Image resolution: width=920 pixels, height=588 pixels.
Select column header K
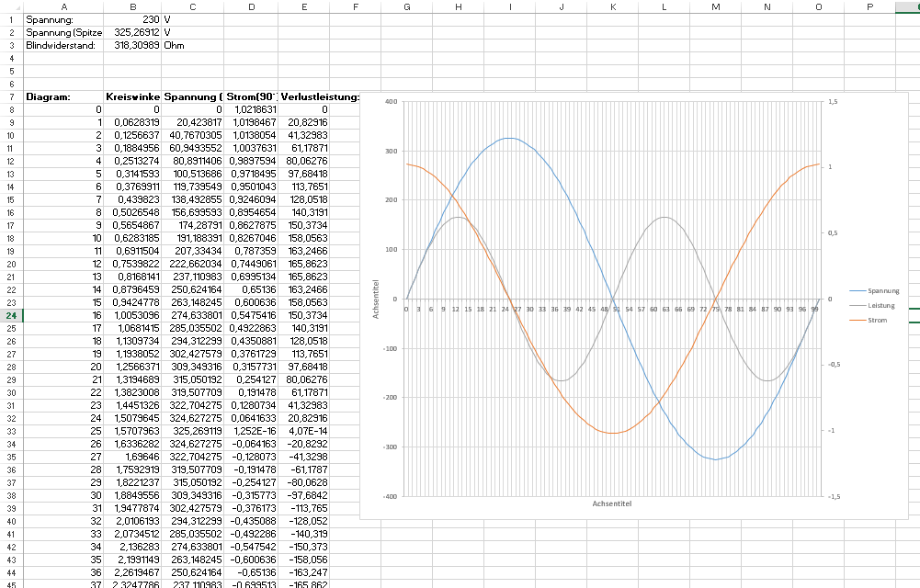point(612,7)
